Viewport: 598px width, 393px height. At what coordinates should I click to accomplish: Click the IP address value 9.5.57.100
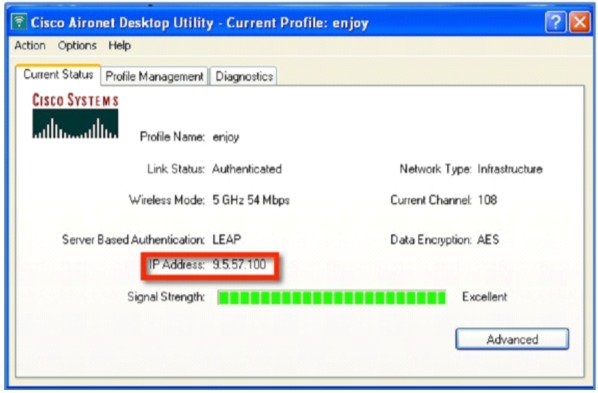point(239,264)
